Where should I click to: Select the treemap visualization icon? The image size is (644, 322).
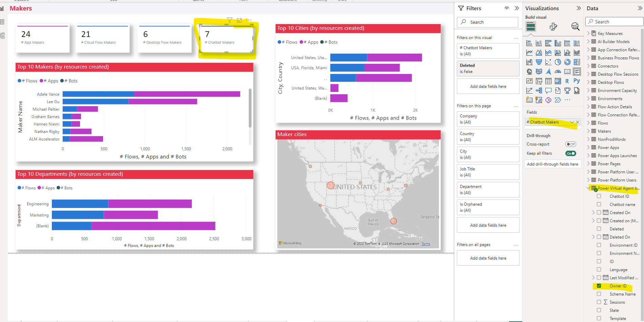(578, 62)
